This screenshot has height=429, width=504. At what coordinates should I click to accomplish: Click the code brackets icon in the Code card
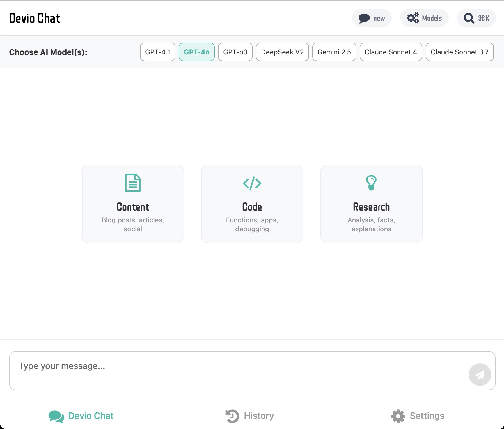click(x=252, y=183)
